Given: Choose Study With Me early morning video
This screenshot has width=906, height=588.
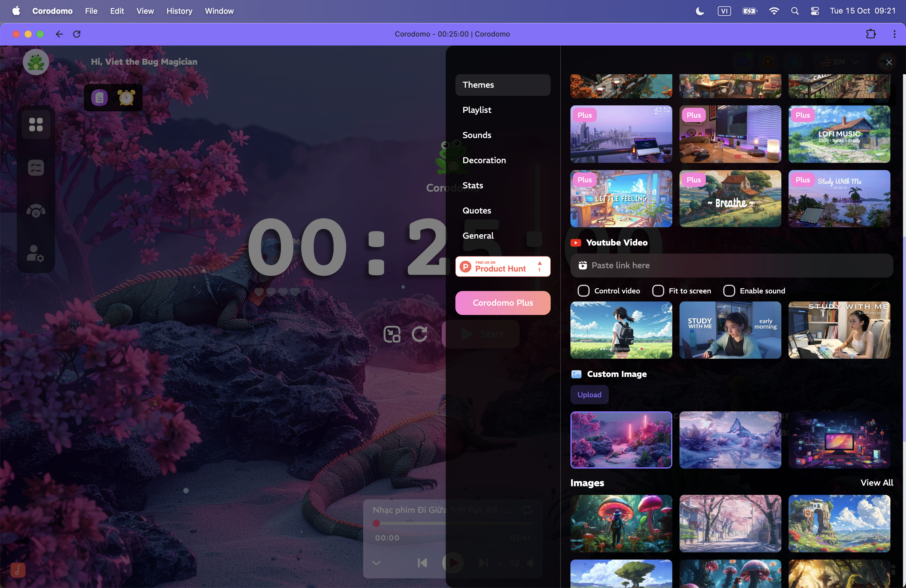Looking at the screenshot, I should tap(730, 330).
